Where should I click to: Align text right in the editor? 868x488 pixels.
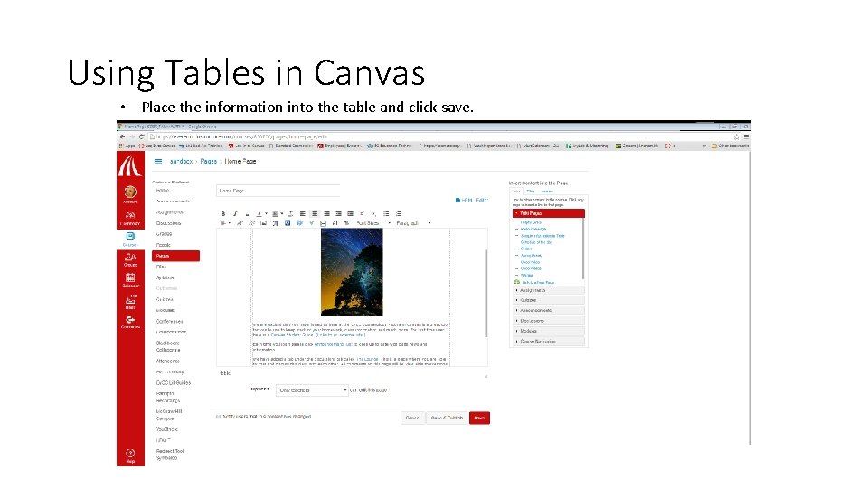pyautogui.click(x=326, y=213)
